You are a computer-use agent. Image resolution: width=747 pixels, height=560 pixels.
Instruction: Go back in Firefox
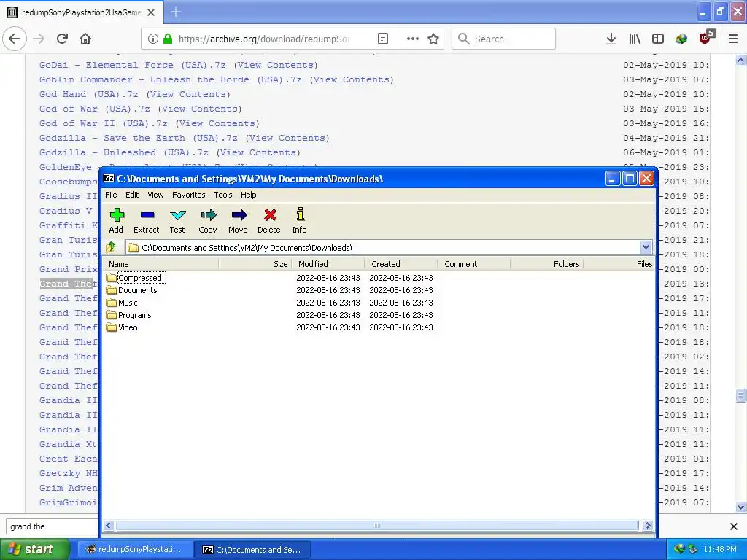(x=15, y=39)
